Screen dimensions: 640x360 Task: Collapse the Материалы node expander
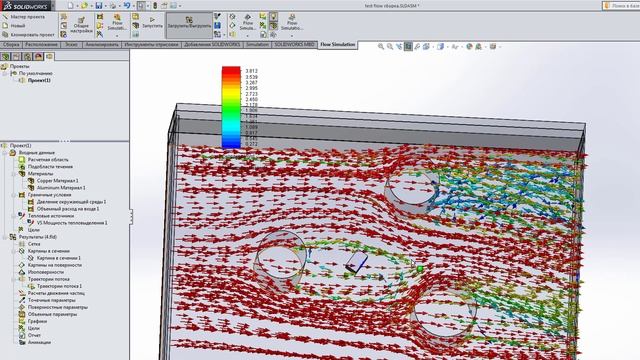pos(14,174)
